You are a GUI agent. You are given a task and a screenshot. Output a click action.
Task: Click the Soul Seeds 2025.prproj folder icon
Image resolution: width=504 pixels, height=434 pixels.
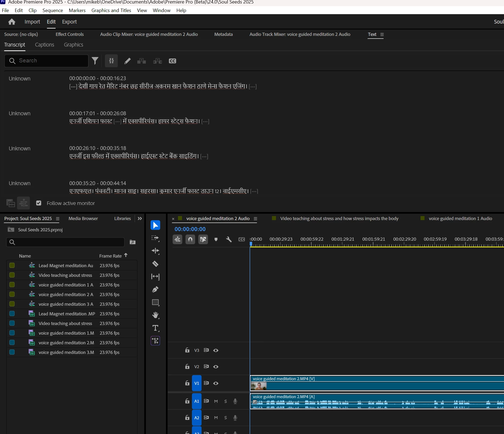(11, 229)
